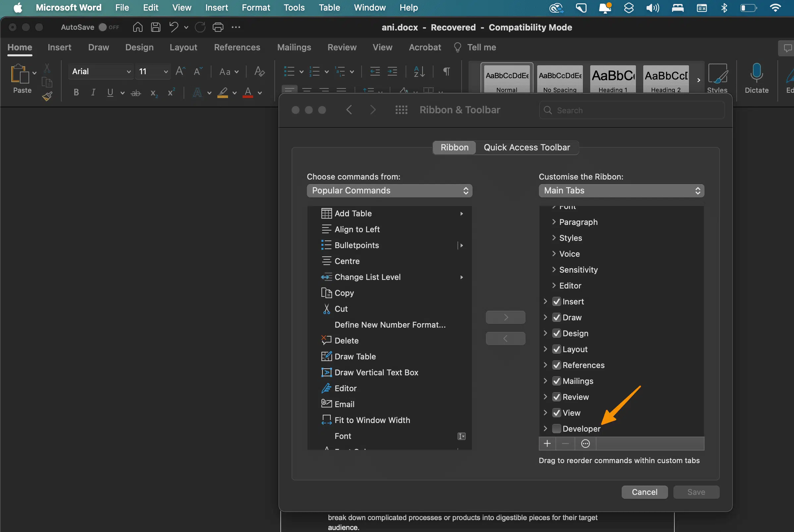Toggle the Review tab checkbox
Screen dimensions: 794x532
point(555,397)
